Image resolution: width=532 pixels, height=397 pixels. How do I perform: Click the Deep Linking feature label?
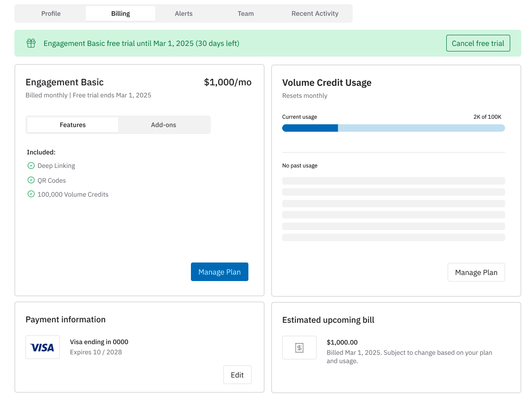pyautogui.click(x=57, y=166)
